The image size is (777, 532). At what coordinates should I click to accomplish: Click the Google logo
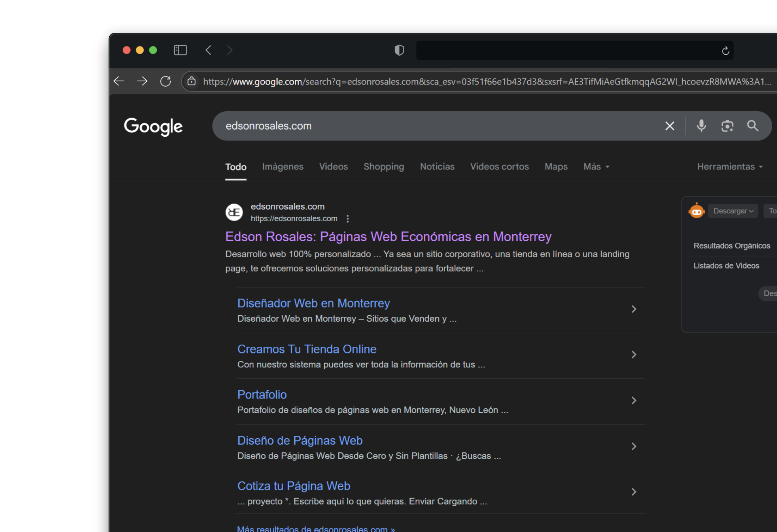pyautogui.click(x=153, y=127)
